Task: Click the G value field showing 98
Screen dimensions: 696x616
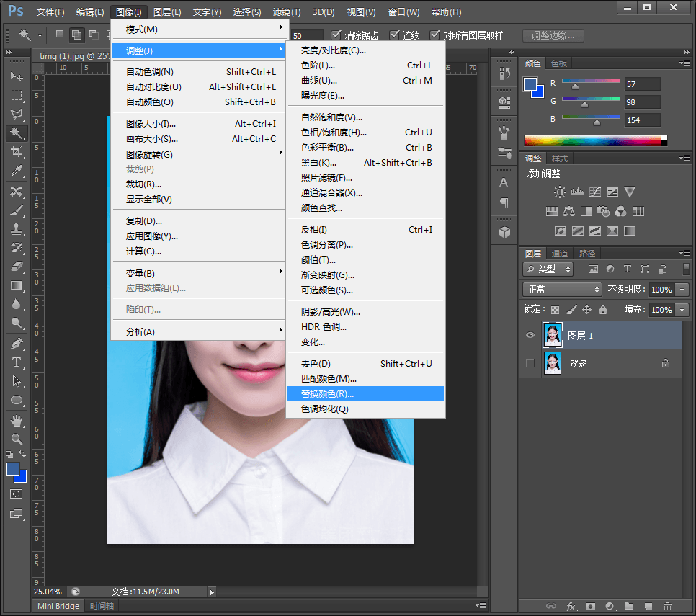Action: click(642, 102)
